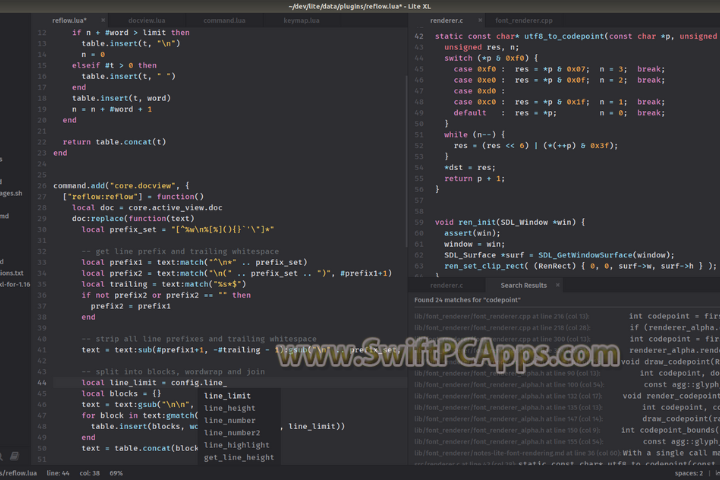Viewport: 720px width, 480px height.
Task: Close the Search Results tab
Action: [557, 285]
